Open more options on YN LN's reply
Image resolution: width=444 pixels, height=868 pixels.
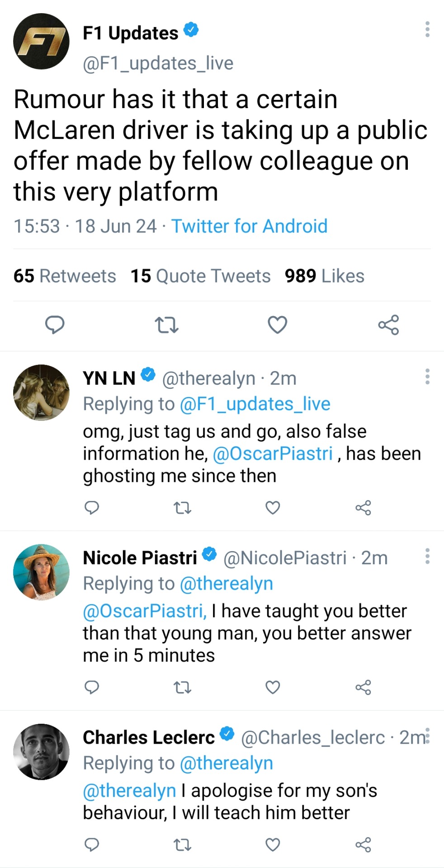click(427, 377)
